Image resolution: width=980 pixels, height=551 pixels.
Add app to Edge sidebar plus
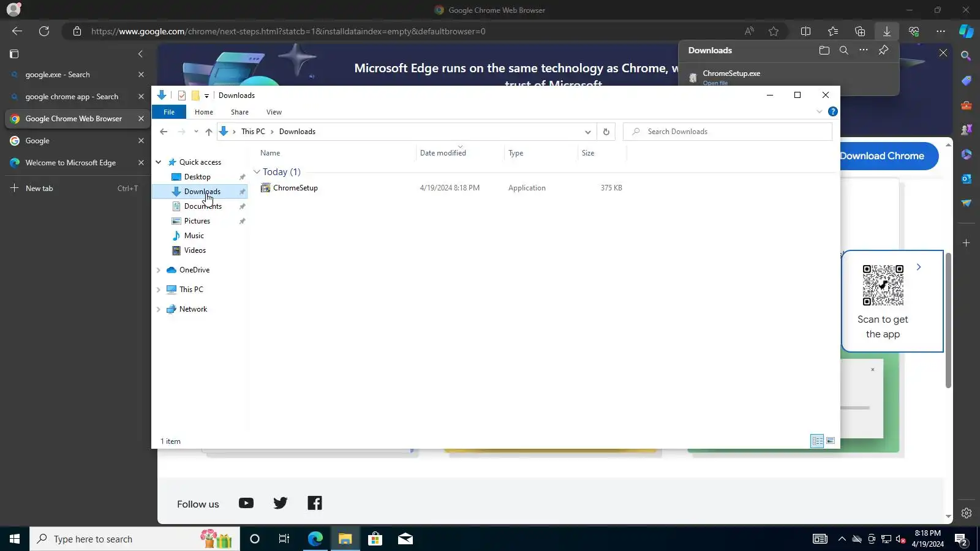coord(967,243)
